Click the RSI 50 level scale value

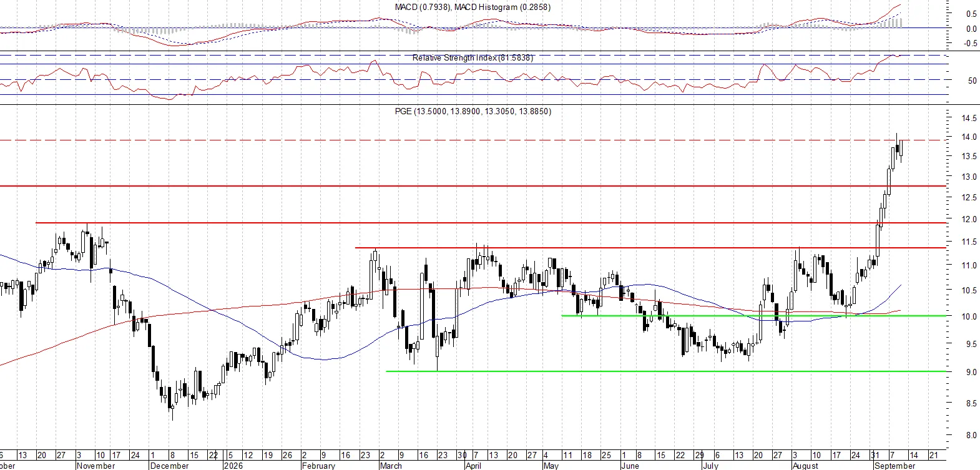(972, 81)
